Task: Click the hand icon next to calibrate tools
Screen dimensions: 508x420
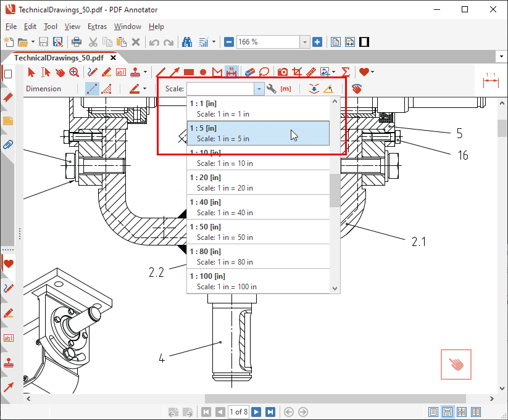Action: pyautogui.click(x=357, y=89)
